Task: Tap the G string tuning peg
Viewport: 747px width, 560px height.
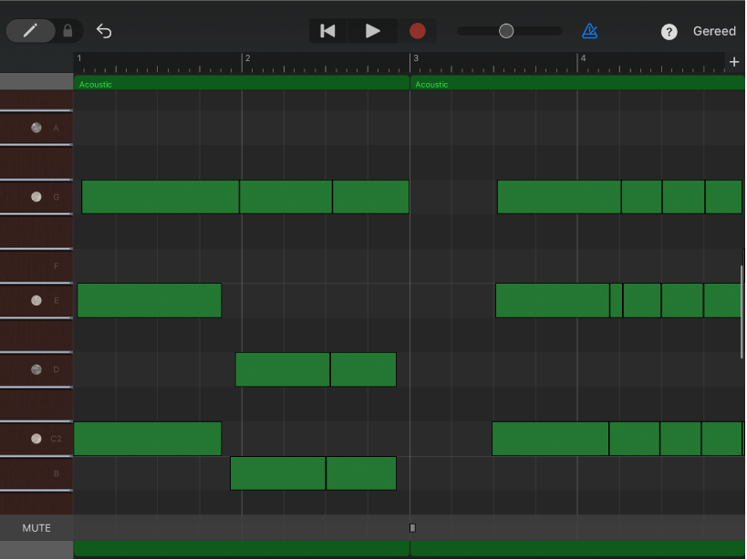Action: pyautogui.click(x=36, y=196)
